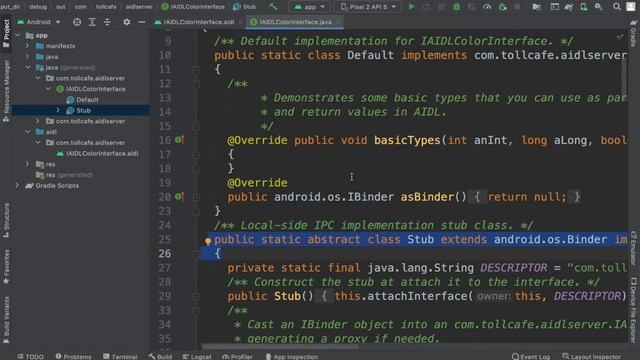Click 'aidlserver' in the breadcrumb bar
640x360 pixels.
pos(139,7)
